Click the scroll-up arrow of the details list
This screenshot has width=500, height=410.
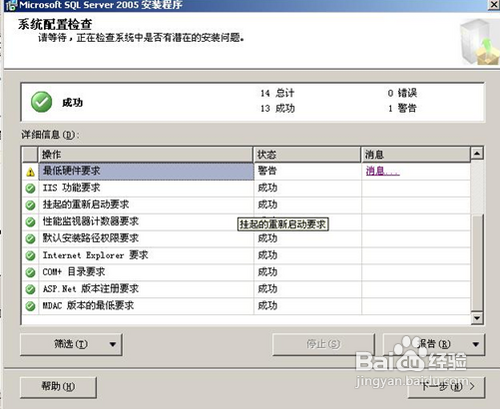click(x=477, y=153)
